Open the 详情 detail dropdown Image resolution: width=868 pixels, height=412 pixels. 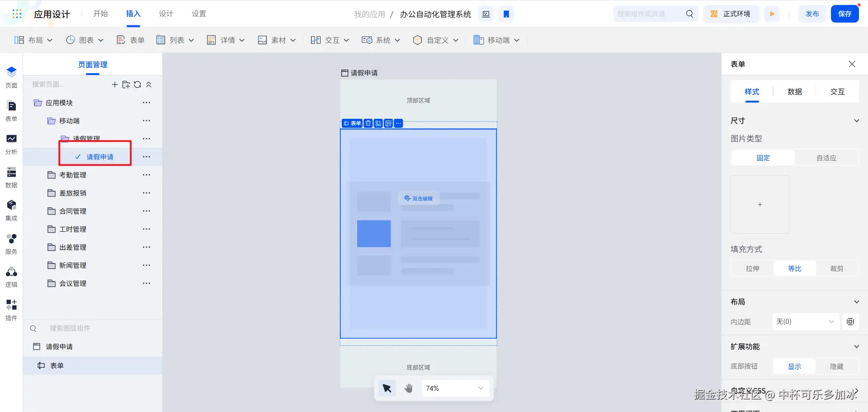point(226,40)
